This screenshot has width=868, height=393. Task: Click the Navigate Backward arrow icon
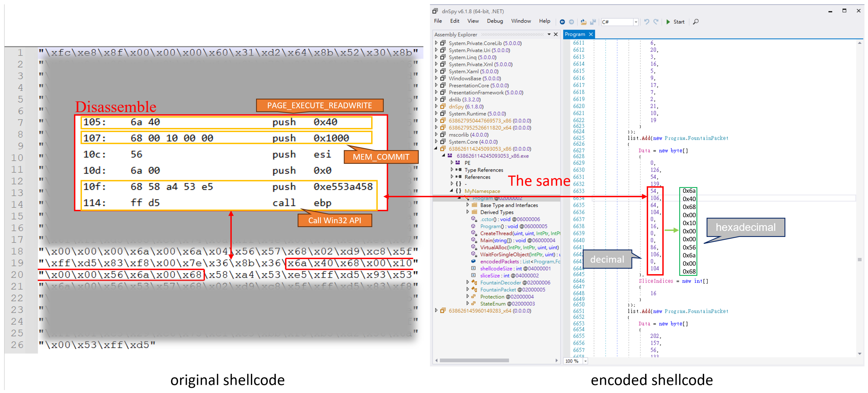tap(562, 22)
